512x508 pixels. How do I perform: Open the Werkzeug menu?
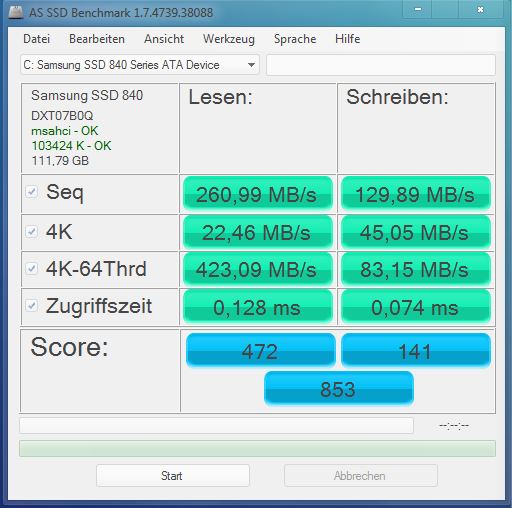[x=229, y=39]
